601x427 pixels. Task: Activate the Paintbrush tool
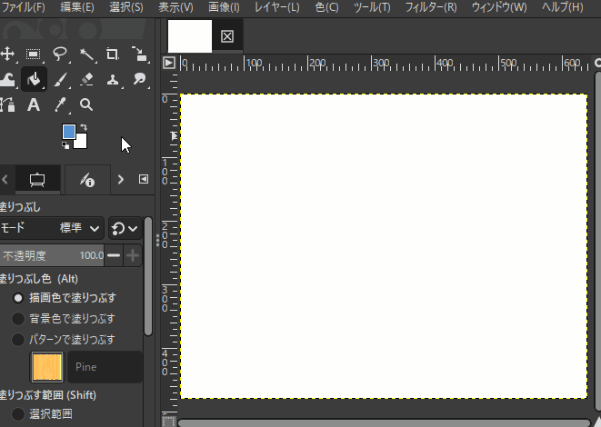coord(60,79)
